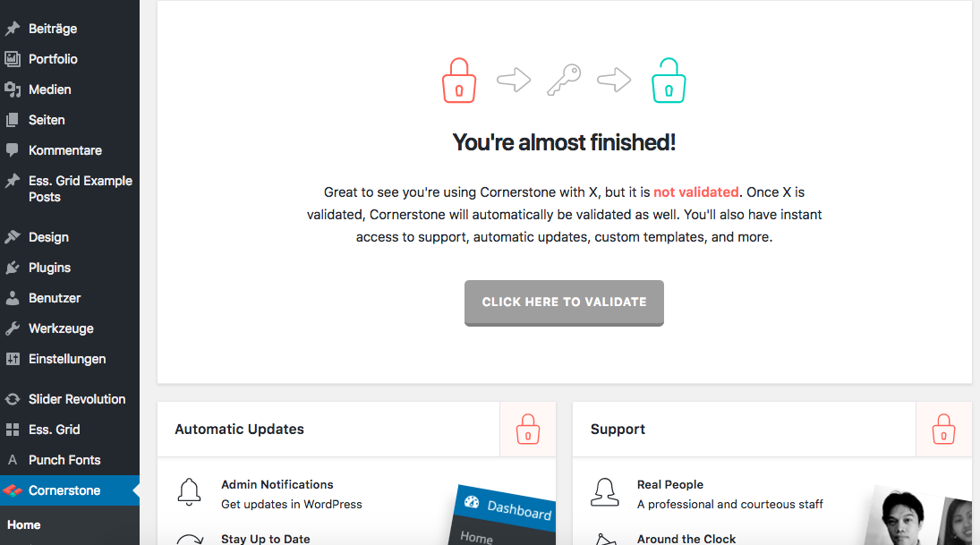Select Ess. Grid Example Posts
This screenshot has width=980, height=545.
pyautogui.click(x=80, y=189)
